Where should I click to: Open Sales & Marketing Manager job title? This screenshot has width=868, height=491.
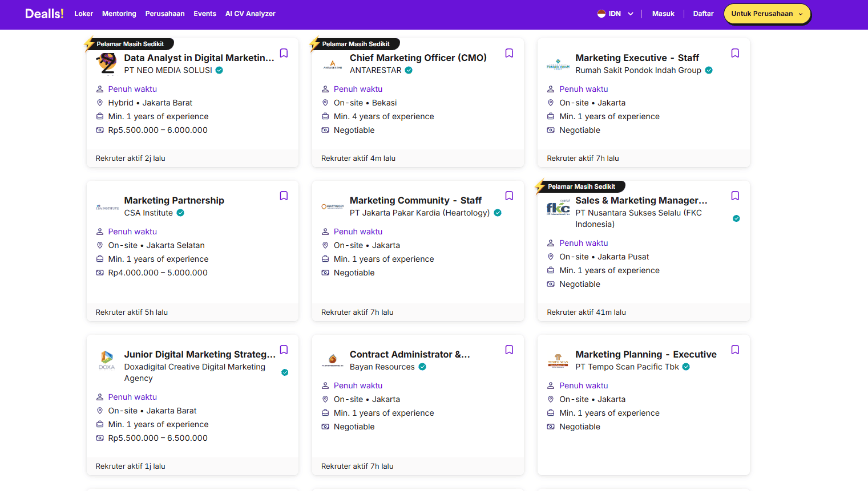[x=641, y=200]
